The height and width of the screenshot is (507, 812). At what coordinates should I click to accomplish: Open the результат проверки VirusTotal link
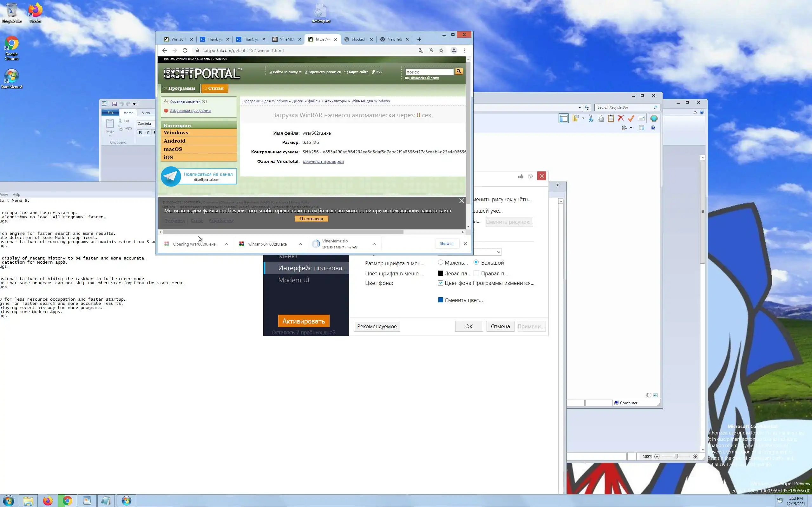click(x=323, y=161)
